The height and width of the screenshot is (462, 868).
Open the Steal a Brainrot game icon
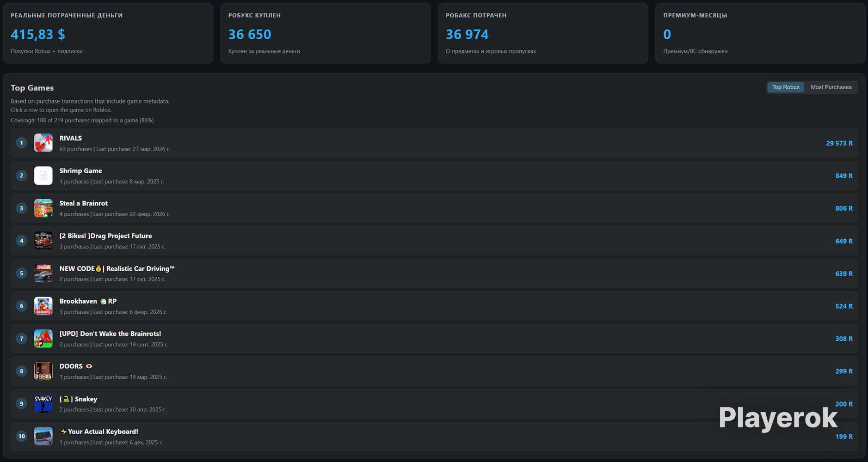(43, 208)
